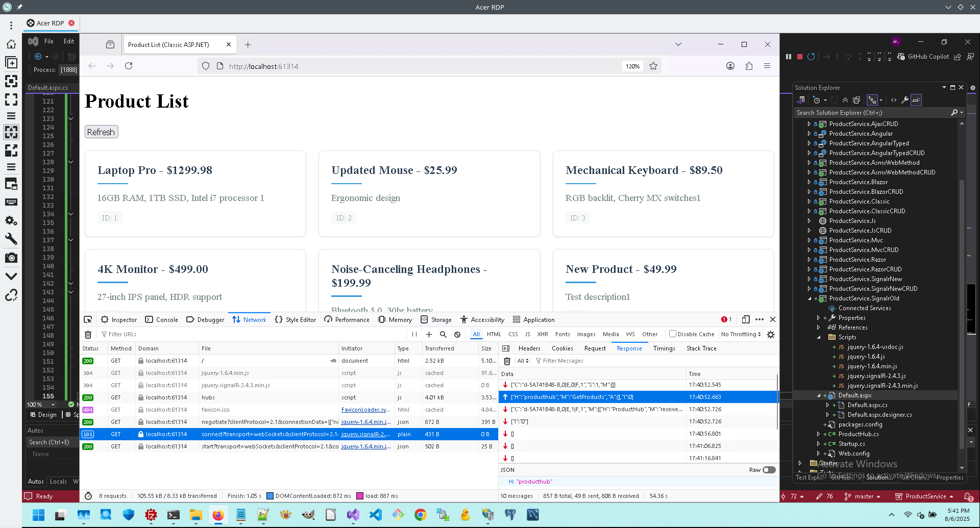The width and height of the screenshot is (980, 528).
Task: Enable the Disable Cache checkbox
Action: 673,334
